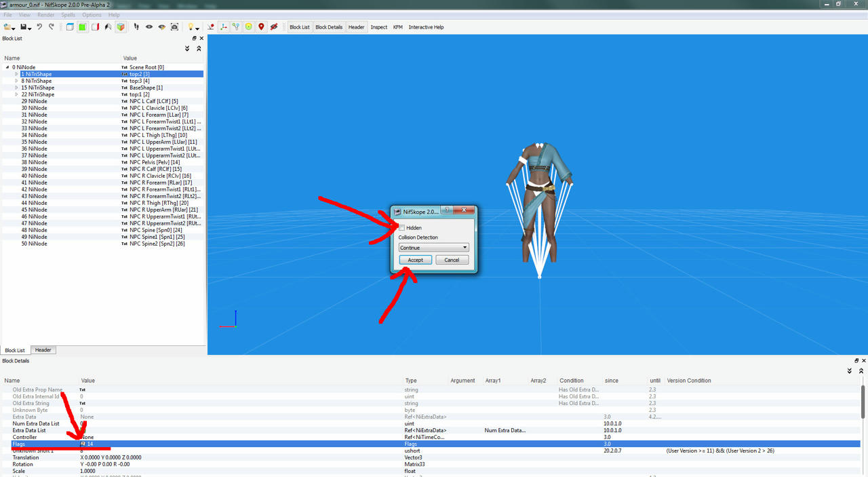The width and height of the screenshot is (868, 477).
Task: Toggle Block Details panel button in toolbar
Action: [x=329, y=27]
